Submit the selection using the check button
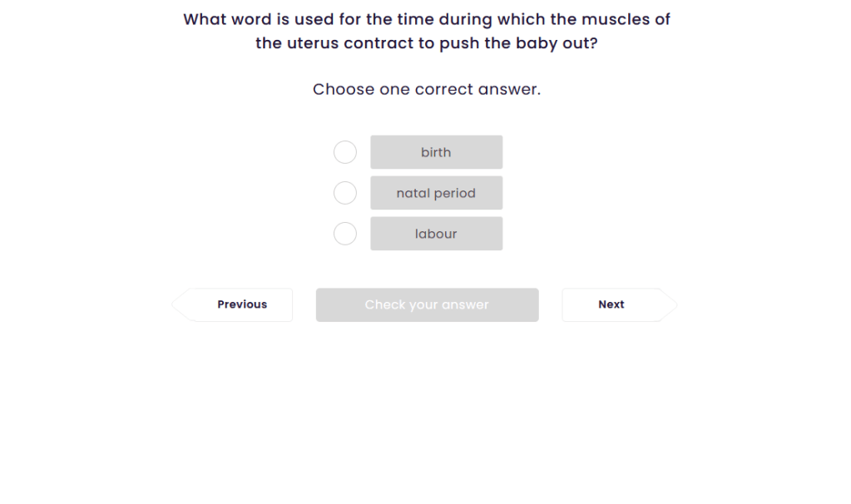This screenshot has height=504, width=851. click(427, 304)
